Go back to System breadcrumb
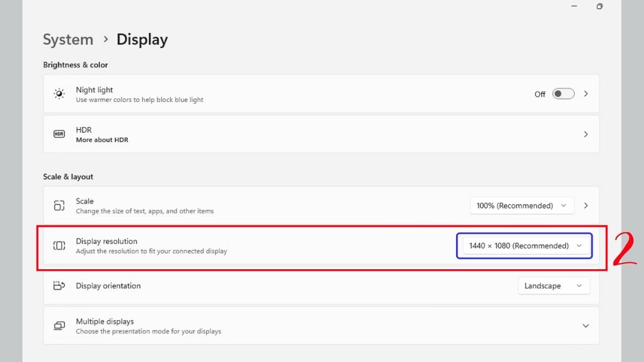 (x=68, y=40)
